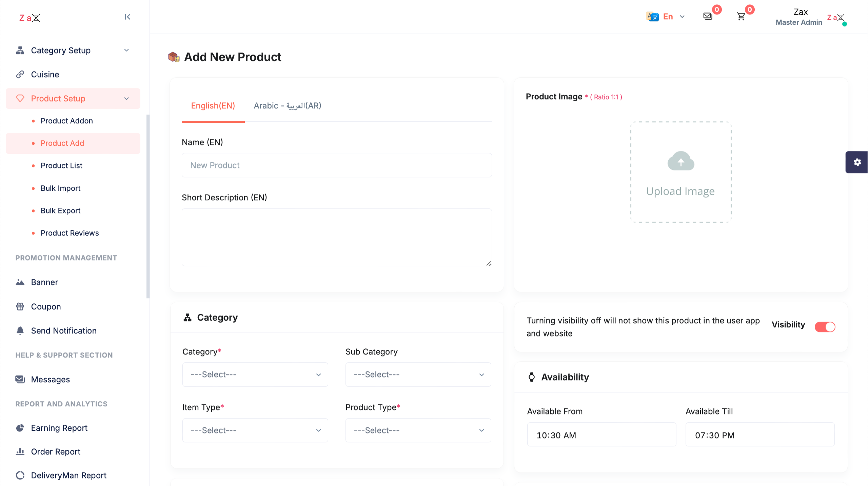Click the Send Notification bell icon
Screen dimensions: 868x486
click(x=20, y=330)
